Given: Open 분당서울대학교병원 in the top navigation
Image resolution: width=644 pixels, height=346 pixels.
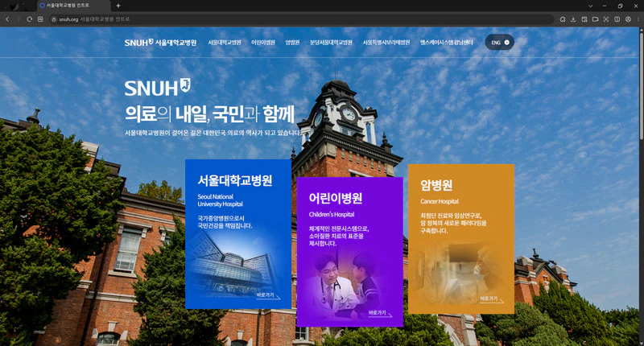Looking at the screenshot, I should (331, 43).
